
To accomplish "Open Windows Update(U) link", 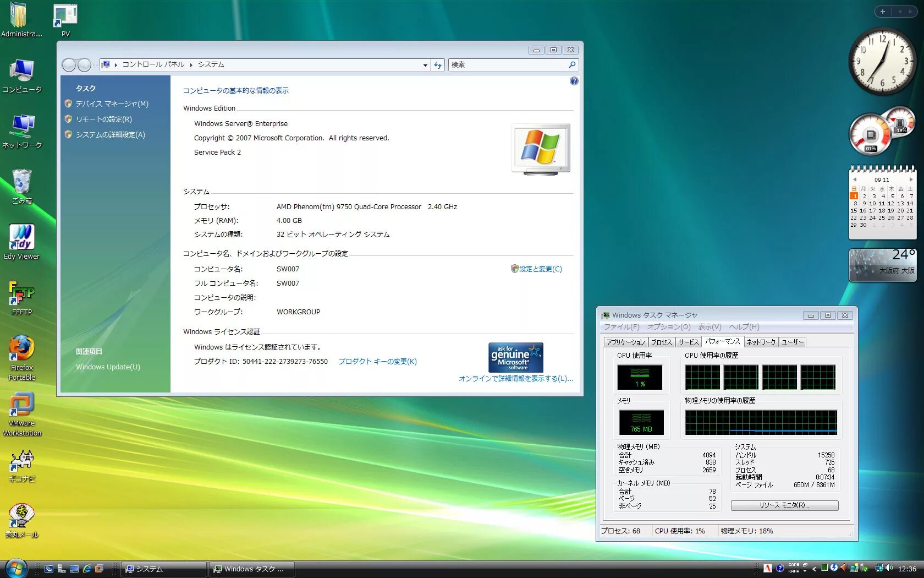I will 108,367.
